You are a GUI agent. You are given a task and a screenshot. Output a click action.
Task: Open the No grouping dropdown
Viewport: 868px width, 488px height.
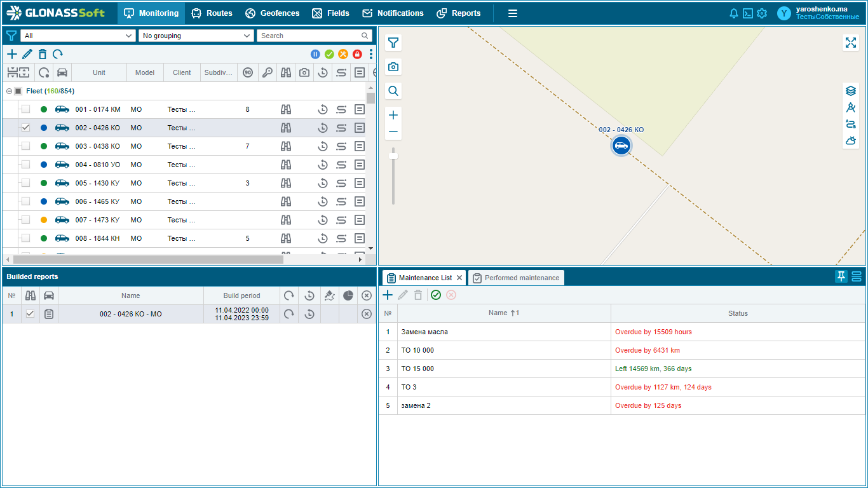(x=196, y=36)
